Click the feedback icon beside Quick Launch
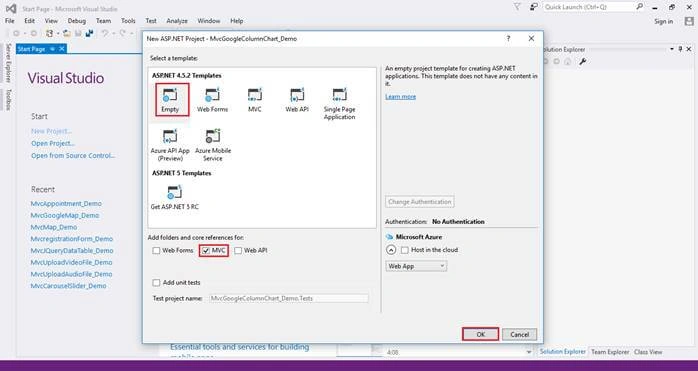The height and width of the screenshot is (371, 698). coord(533,7)
